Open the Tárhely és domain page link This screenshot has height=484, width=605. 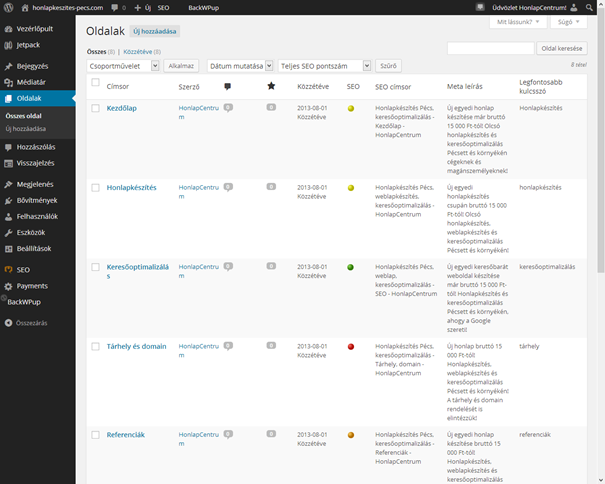click(137, 347)
